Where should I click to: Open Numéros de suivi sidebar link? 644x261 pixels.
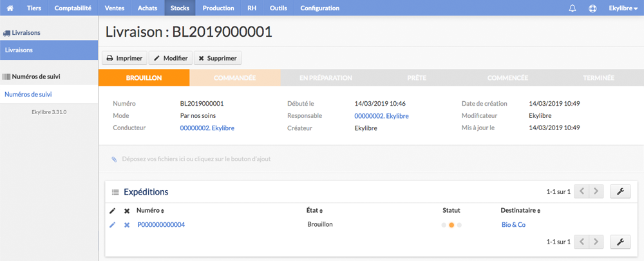pyautogui.click(x=28, y=95)
